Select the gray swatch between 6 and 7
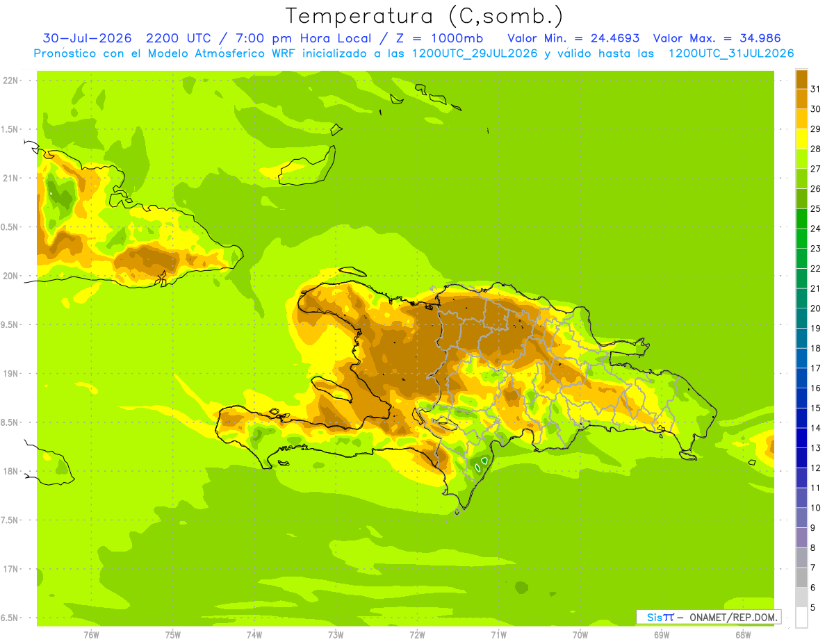Viewport: 834px width, 644px height. point(801,577)
